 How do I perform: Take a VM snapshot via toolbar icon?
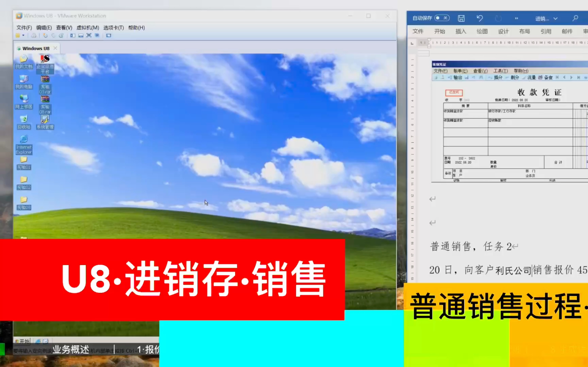click(46, 35)
